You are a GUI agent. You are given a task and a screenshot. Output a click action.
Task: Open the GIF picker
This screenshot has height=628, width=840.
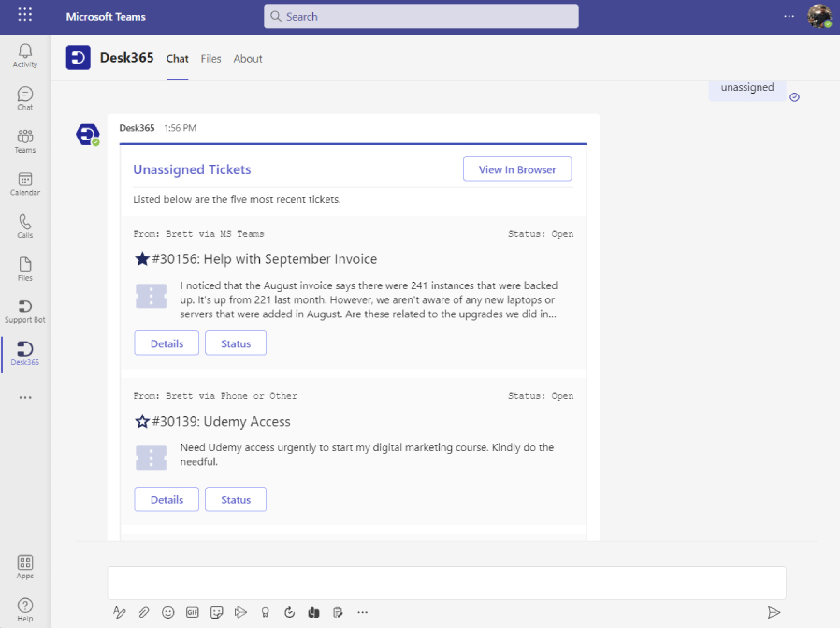[x=193, y=612]
